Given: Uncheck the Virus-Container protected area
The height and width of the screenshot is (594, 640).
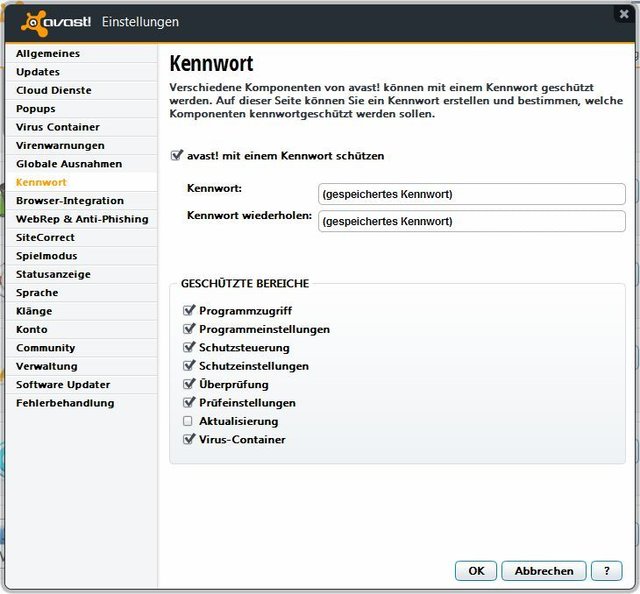Looking at the screenshot, I should pos(188,439).
